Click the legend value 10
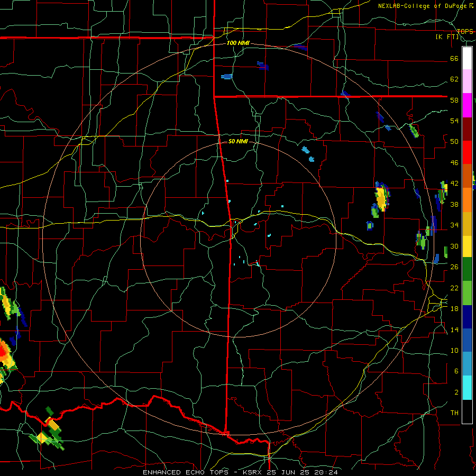 tap(454, 350)
